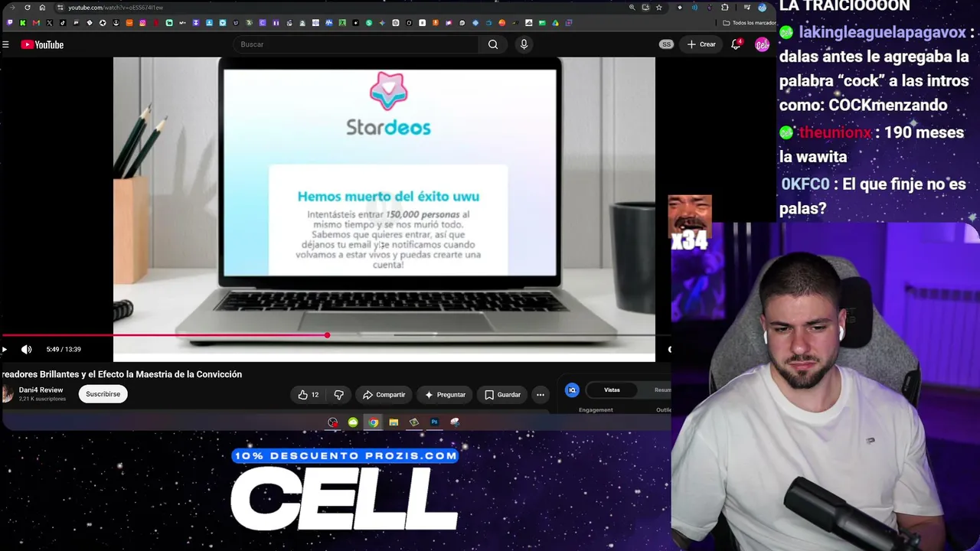980x551 pixels.
Task: Open the Gmail bookmark
Action: tap(36, 23)
